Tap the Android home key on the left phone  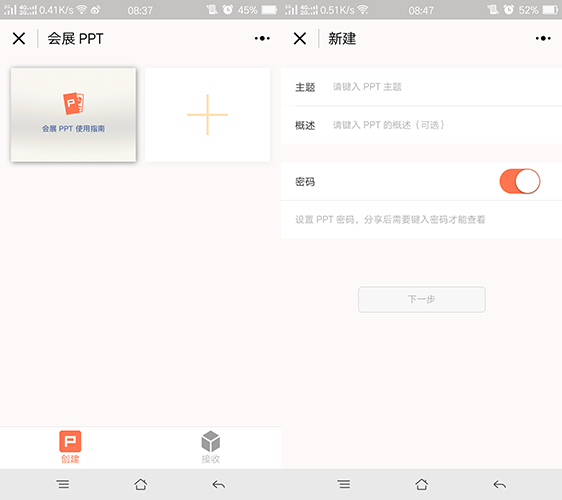tap(140, 485)
